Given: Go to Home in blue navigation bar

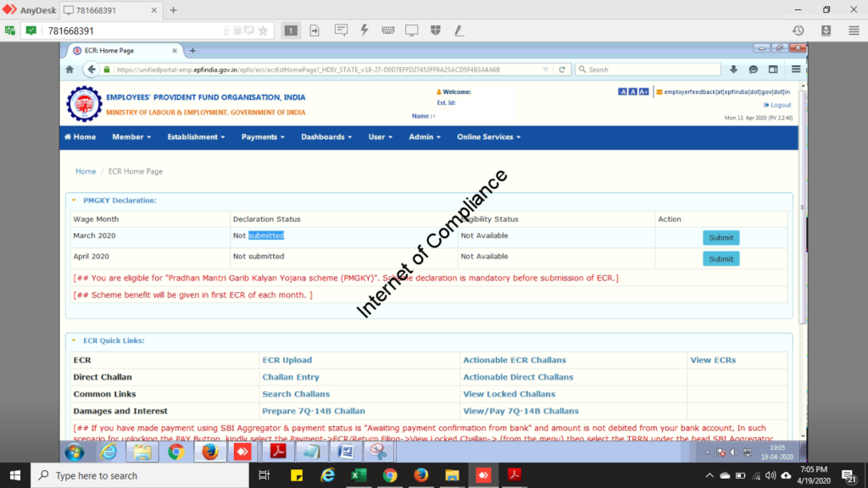Looking at the screenshot, I should pos(81,136).
